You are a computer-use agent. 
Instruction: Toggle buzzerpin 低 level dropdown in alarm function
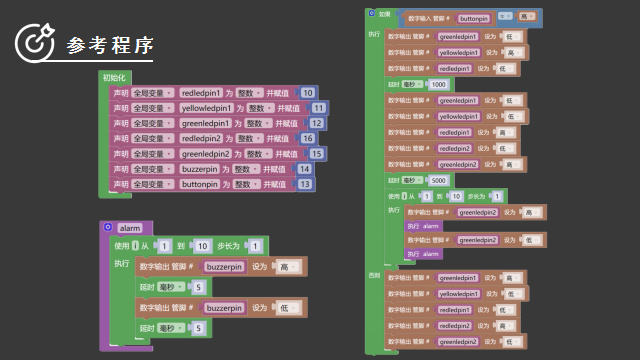pos(289,308)
